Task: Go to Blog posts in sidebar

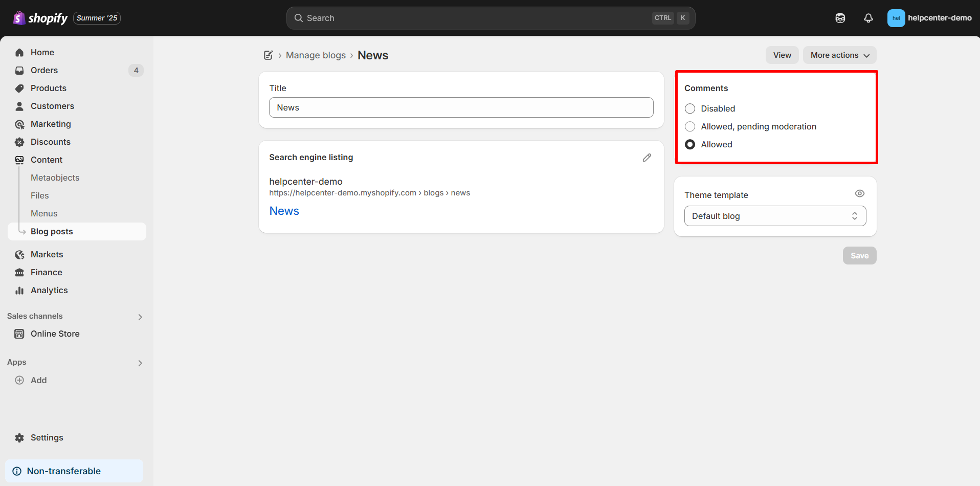Action: pos(52,231)
